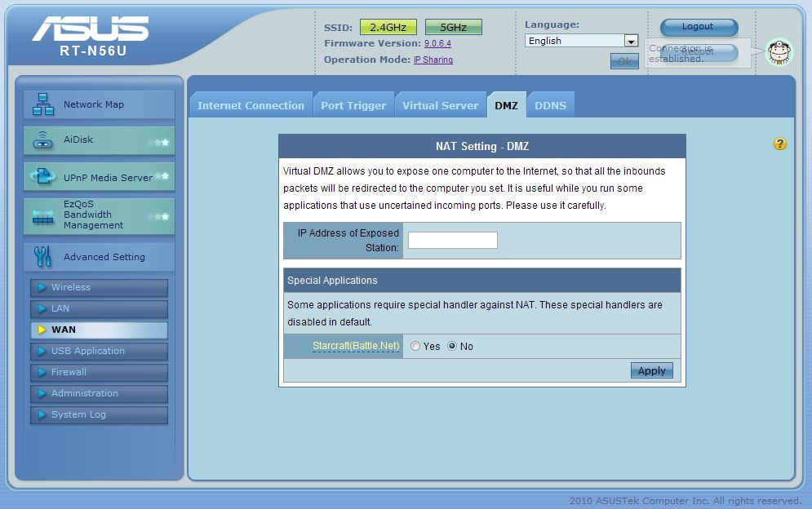
Task: Open the AiDisk icon in sidebar
Action: [42, 140]
